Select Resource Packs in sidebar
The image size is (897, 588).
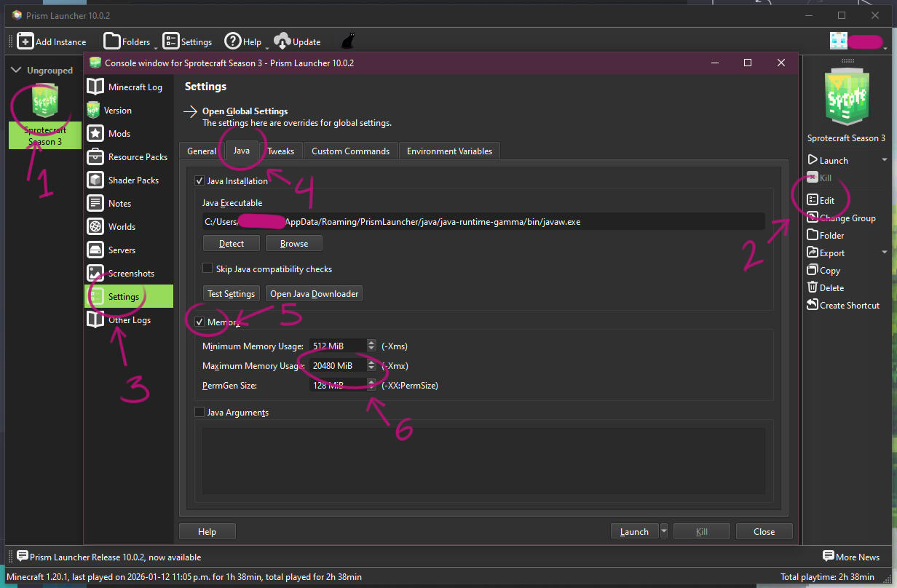pyautogui.click(x=137, y=157)
